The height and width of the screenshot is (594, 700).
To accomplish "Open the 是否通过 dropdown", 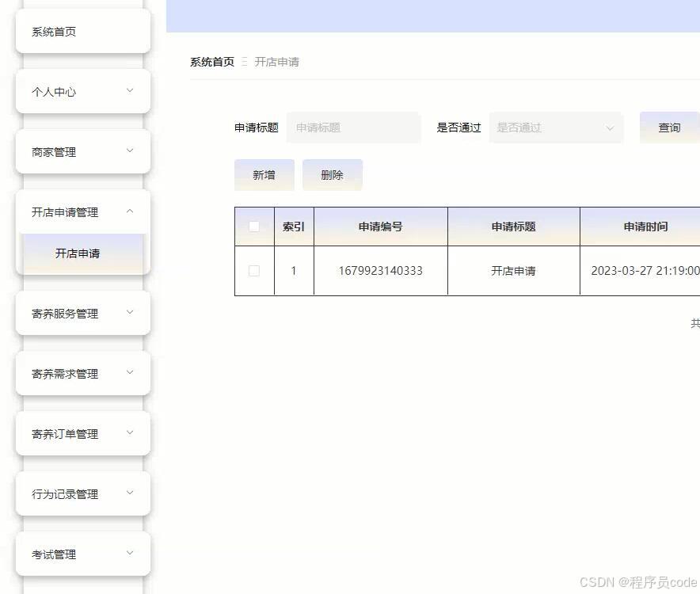I will click(x=556, y=128).
